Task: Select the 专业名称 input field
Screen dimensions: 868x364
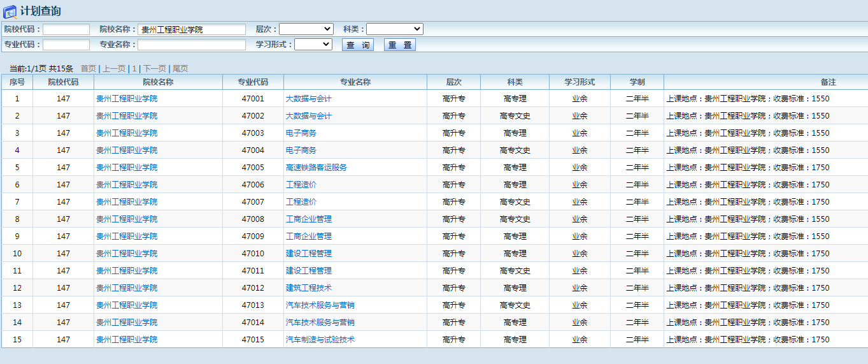Action: 192,45
